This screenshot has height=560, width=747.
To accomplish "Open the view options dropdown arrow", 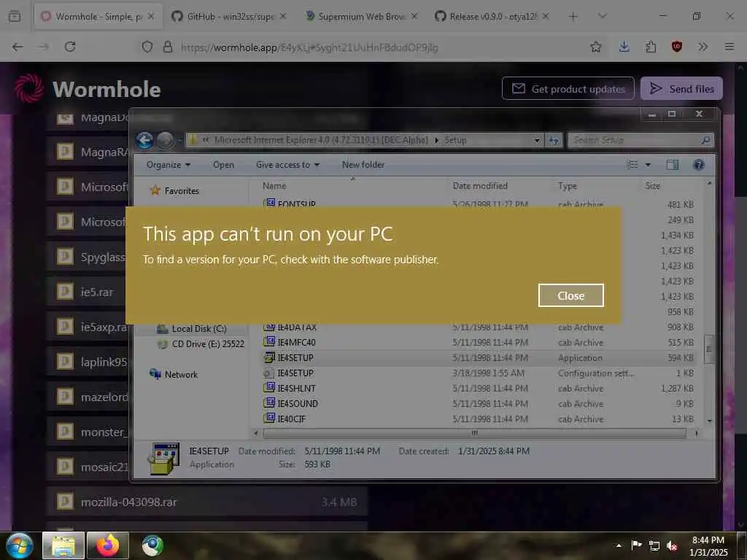I will tap(648, 165).
